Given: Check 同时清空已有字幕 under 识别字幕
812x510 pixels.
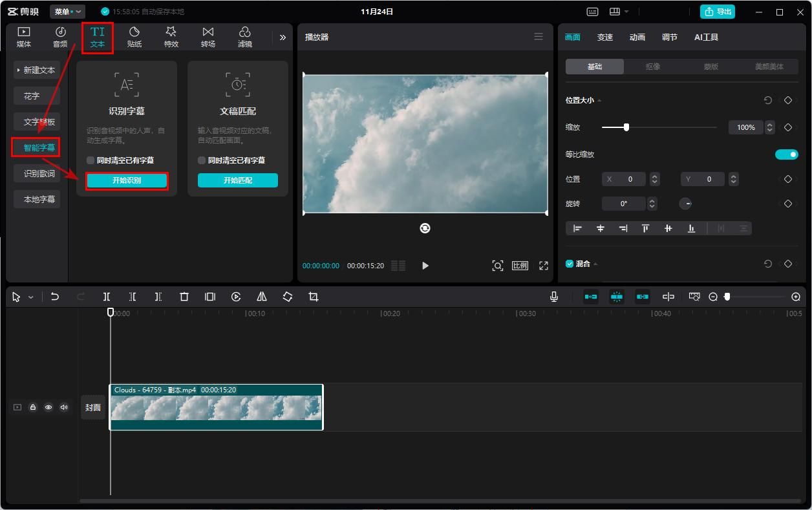Looking at the screenshot, I should [x=91, y=160].
